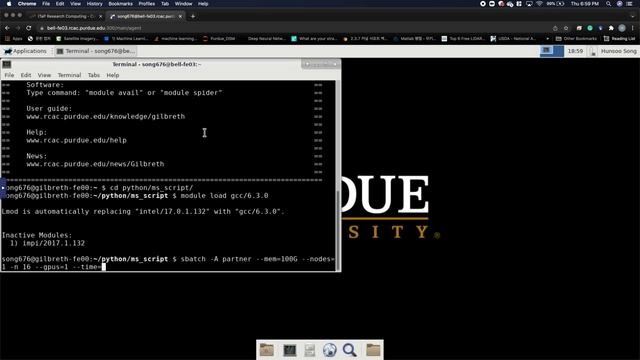Open Chrome three-dot menu
The image size is (640, 360).
[632, 28]
